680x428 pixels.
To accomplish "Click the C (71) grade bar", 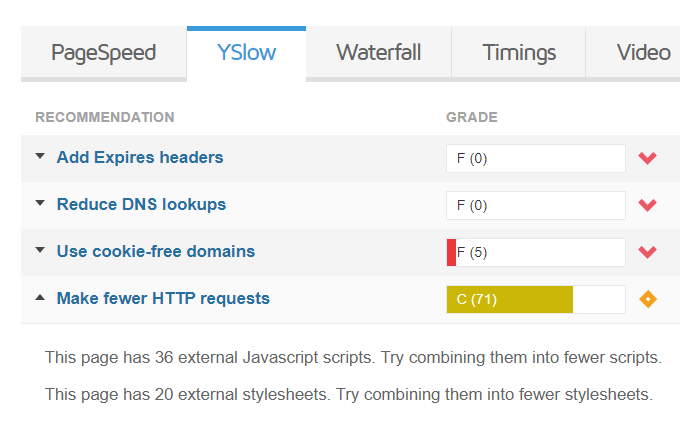I will (x=536, y=299).
